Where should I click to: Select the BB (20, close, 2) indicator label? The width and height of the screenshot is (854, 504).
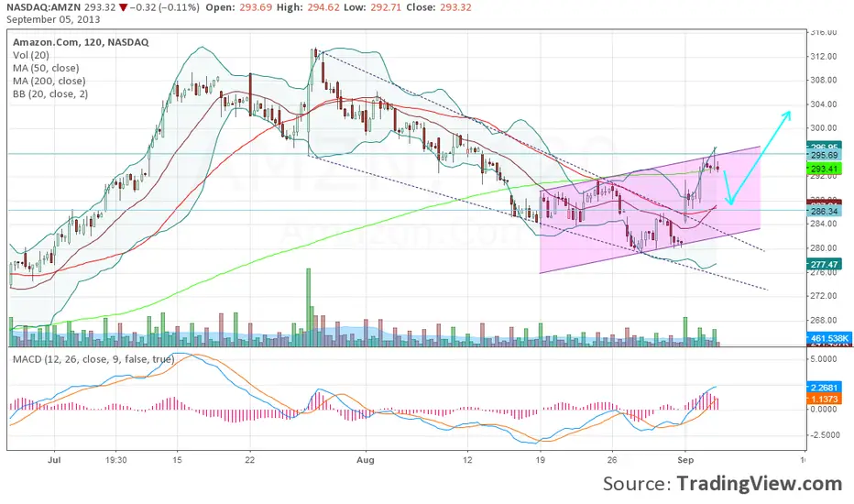(x=50, y=93)
